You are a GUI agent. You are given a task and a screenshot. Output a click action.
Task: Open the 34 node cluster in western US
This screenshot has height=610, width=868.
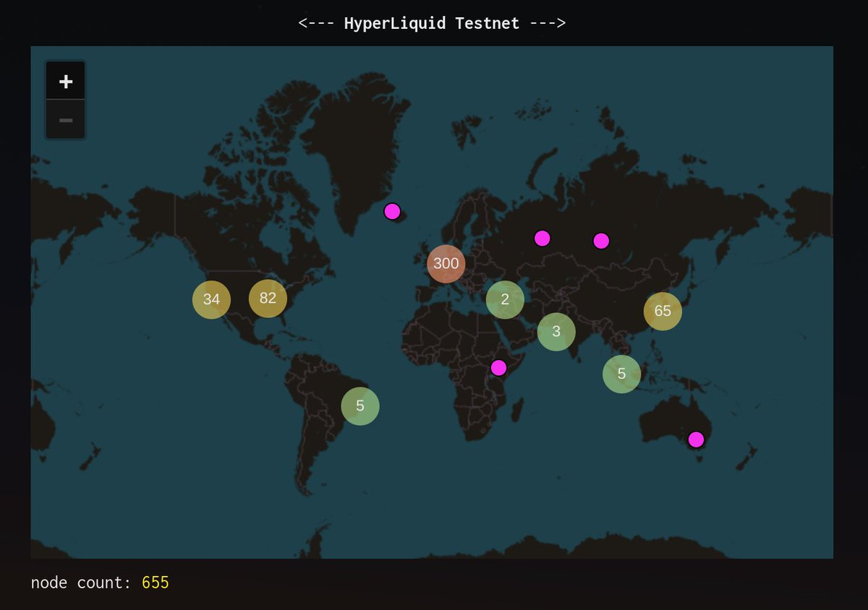pyautogui.click(x=211, y=299)
